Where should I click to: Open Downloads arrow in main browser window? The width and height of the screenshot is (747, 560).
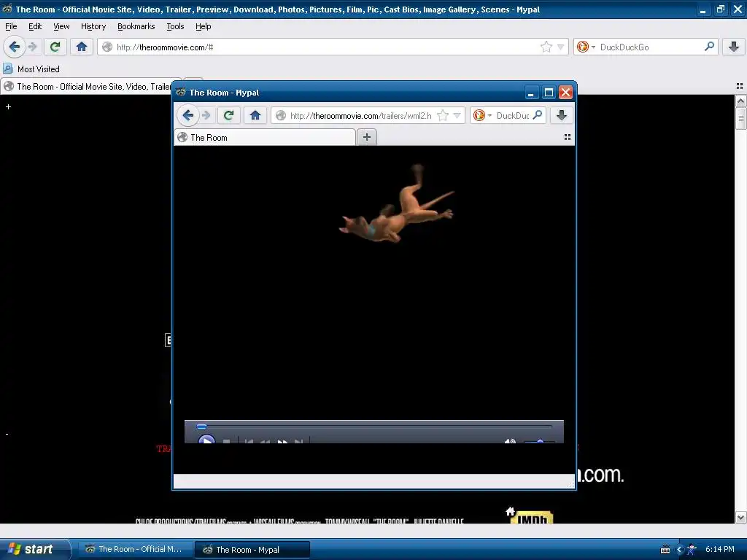(734, 47)
